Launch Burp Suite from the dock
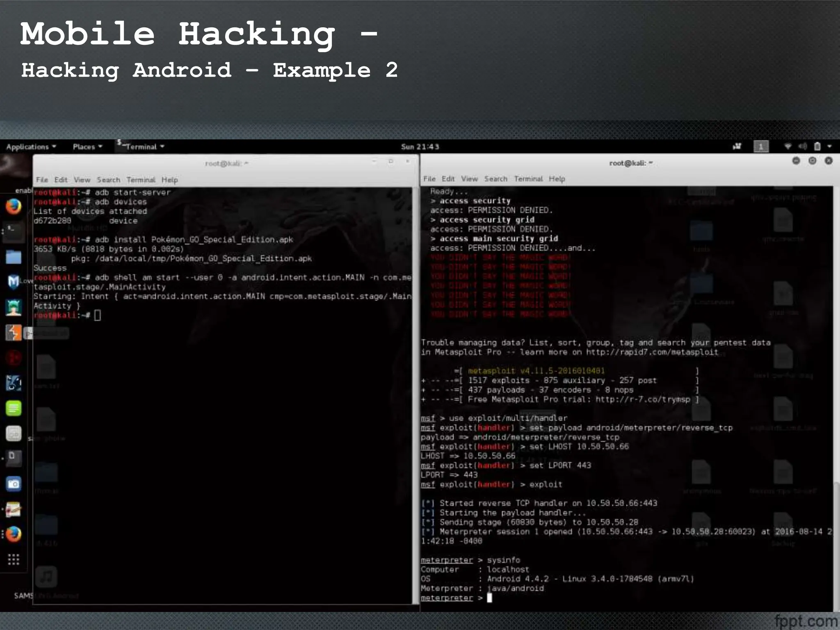 (x=14, y=333)
